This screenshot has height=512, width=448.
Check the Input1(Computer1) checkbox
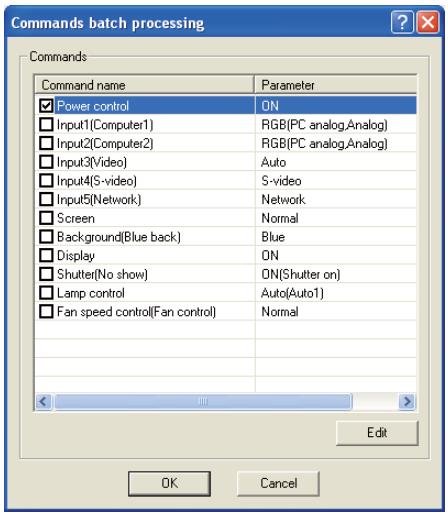[x=46, y=125]
